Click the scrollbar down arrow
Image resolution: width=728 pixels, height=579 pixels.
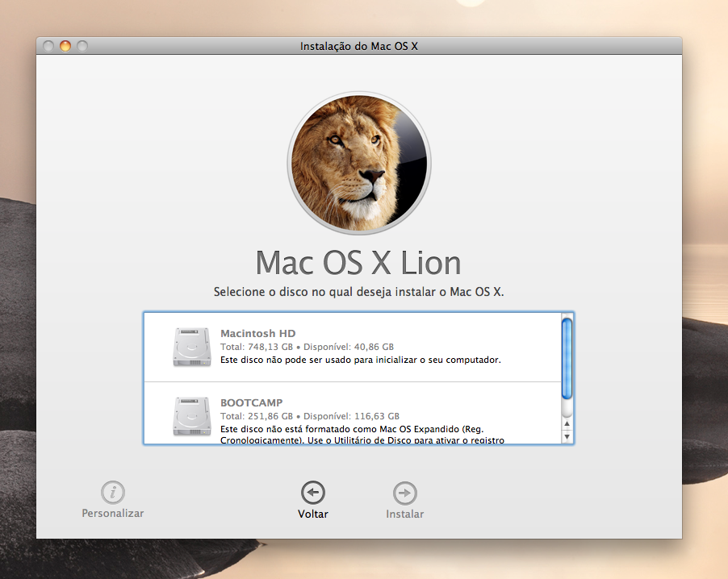tap(567, 436)
